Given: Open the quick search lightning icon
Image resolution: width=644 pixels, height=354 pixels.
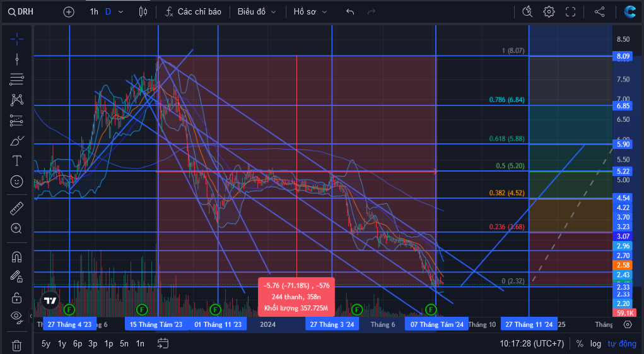Looking at the screenshot, I should click(x=527, y=12).
